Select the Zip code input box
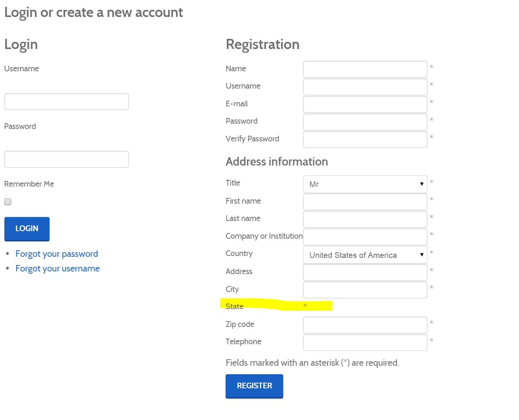519x420 pixels. [365, 325]
